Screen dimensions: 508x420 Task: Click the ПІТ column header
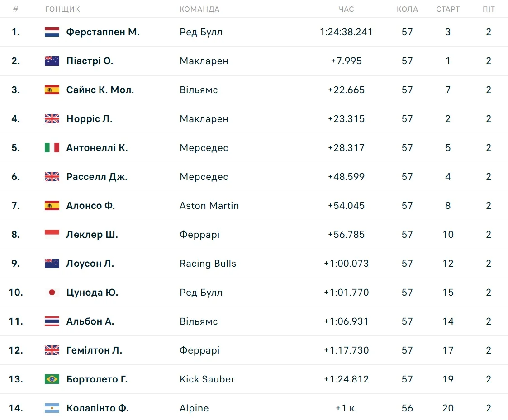point(489,9)
